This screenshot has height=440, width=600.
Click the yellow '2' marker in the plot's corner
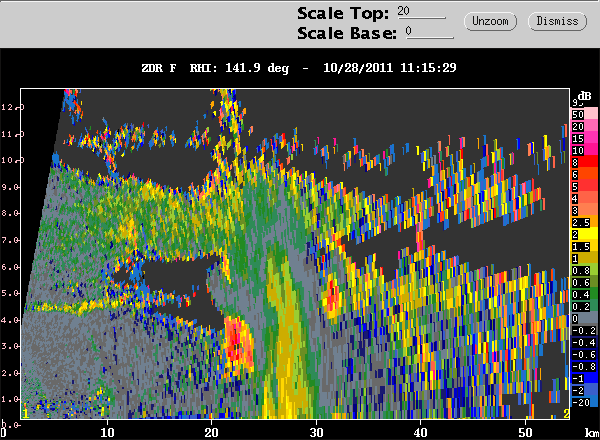[x=566, y=414]
